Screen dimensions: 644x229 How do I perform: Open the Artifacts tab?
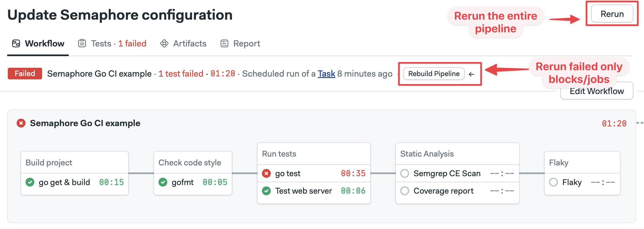(x=183, y=43)
